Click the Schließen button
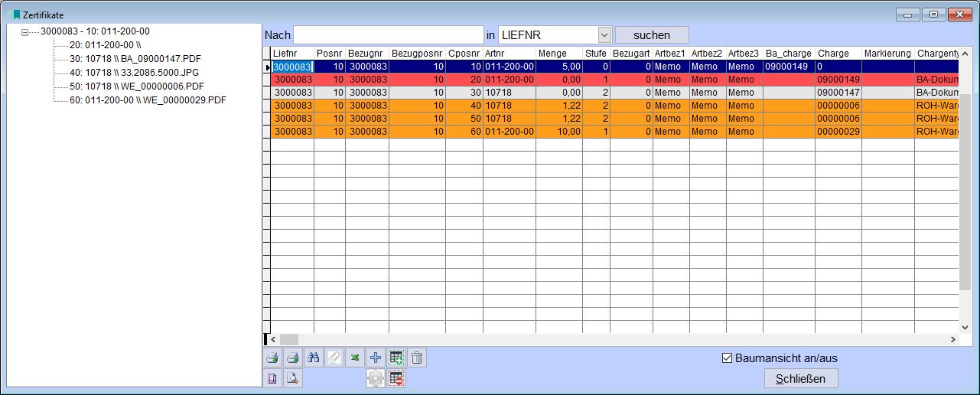The image size is (980, 395). click(800, 379)
